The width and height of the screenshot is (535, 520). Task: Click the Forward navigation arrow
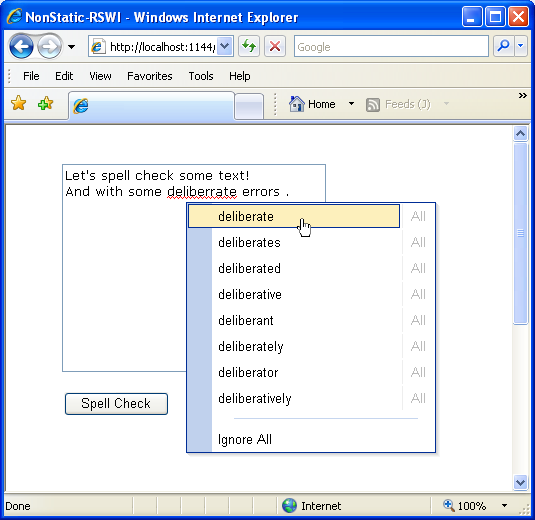coord(49,46)
